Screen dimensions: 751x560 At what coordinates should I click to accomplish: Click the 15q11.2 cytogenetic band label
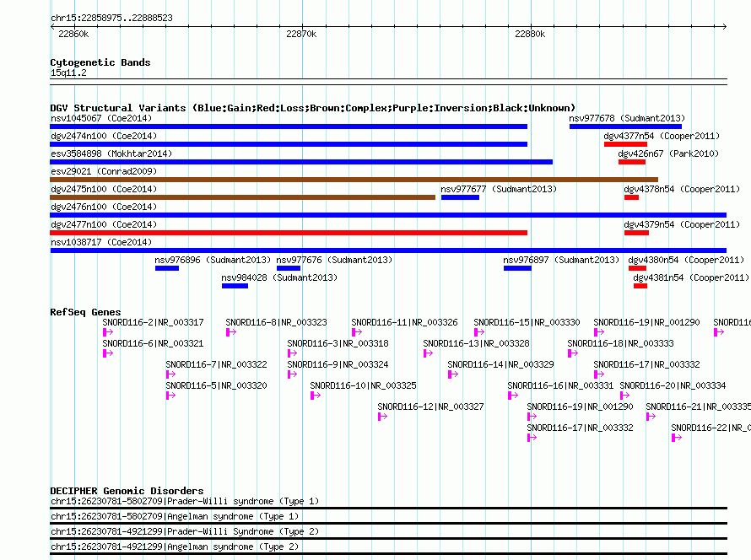68,73
